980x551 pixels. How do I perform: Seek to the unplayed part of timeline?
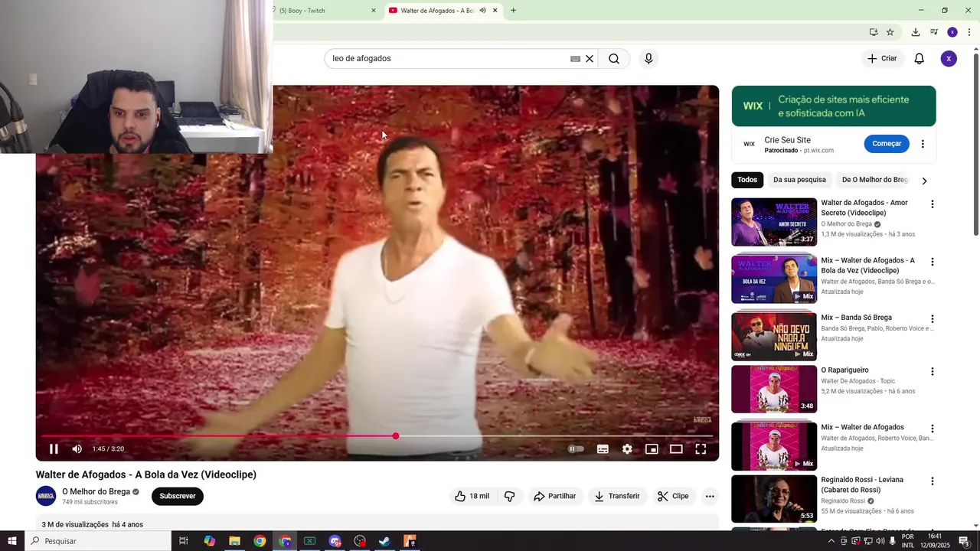pyautogui.click(x=555, y=436)
